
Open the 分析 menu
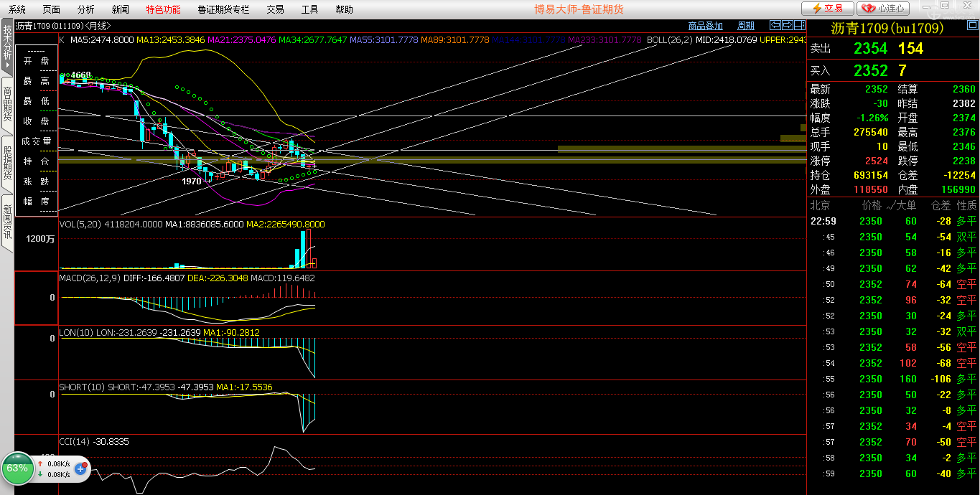86,9
